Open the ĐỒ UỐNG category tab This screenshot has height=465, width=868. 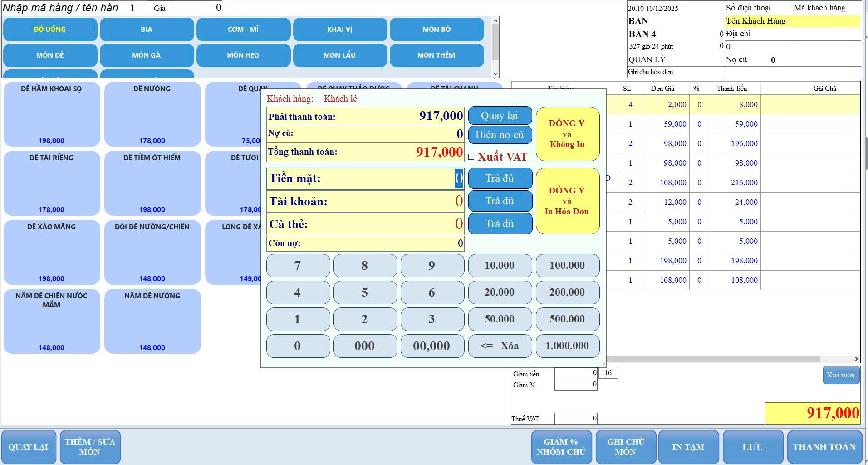click(50, 30)
